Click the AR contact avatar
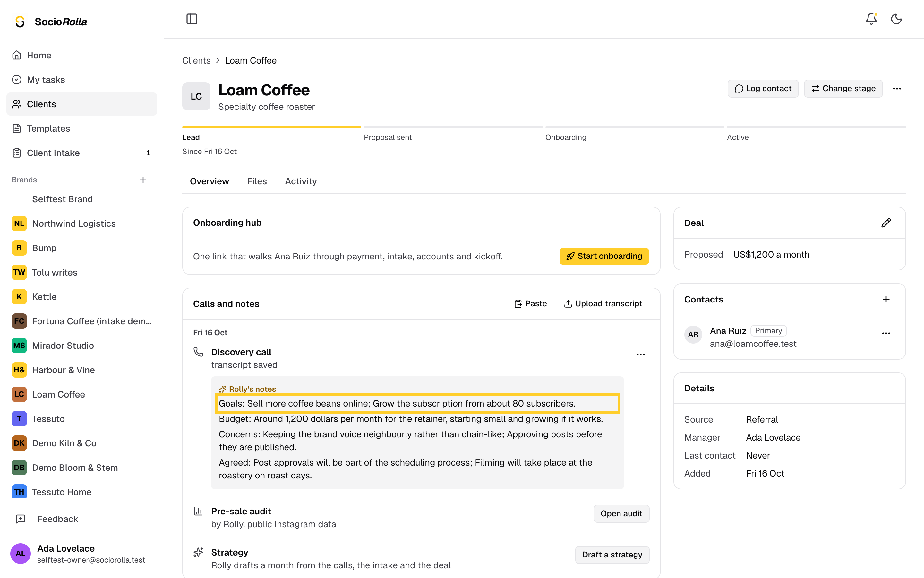 coord(693,335)
